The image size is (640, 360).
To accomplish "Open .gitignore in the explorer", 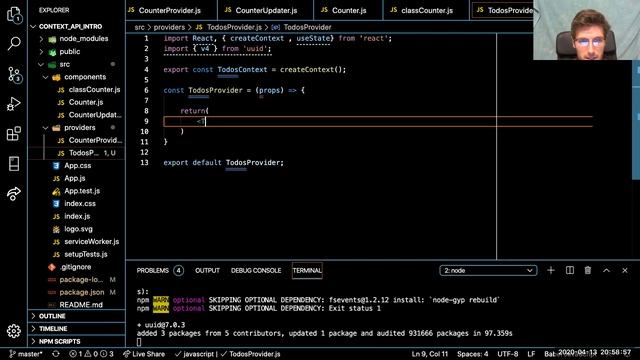I will (x=75, y=267).
